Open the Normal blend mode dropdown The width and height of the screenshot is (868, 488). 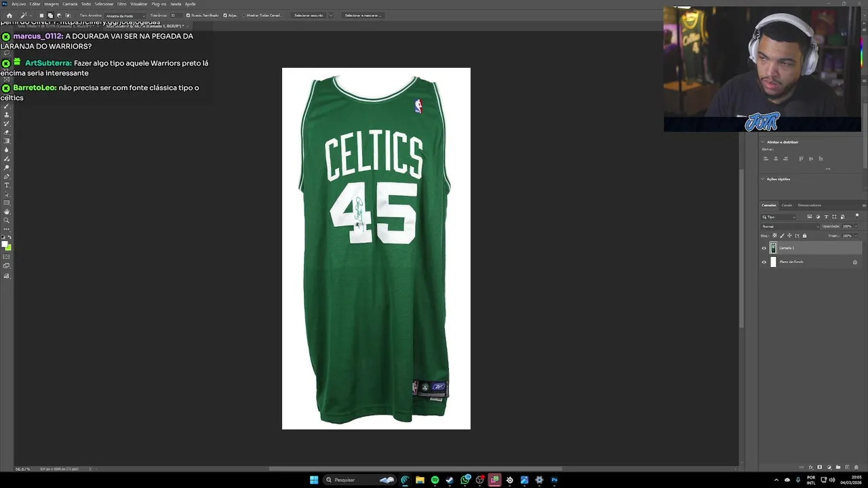coord(790,226)
